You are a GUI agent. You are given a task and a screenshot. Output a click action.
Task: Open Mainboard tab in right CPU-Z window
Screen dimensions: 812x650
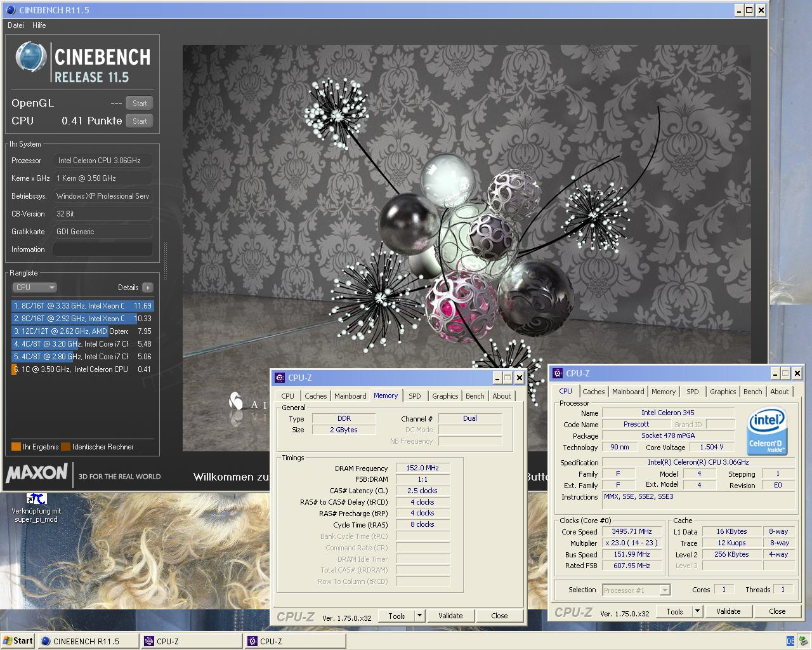[628, 392]
